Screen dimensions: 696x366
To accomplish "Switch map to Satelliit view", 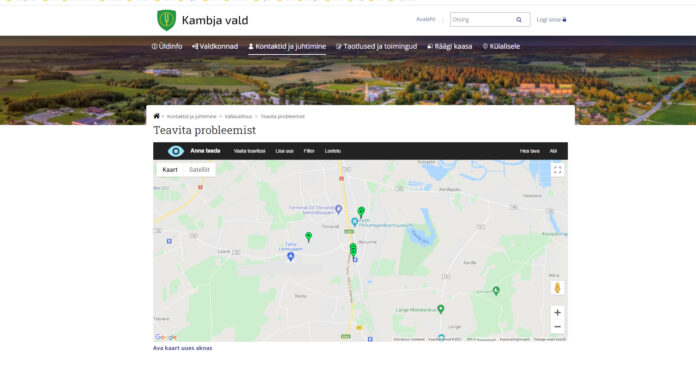I will [x=199, y=169].
